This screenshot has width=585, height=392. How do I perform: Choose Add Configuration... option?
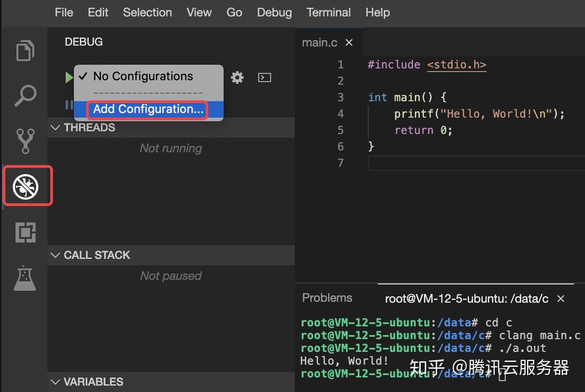149,109
